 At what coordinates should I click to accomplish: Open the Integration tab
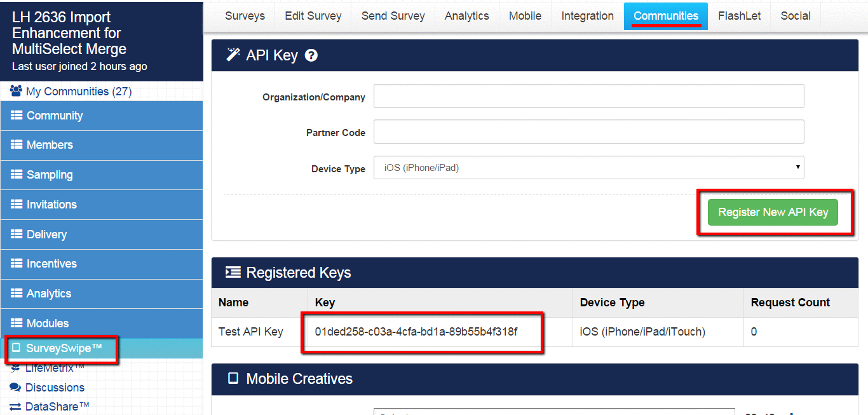(x=587, y=16)
